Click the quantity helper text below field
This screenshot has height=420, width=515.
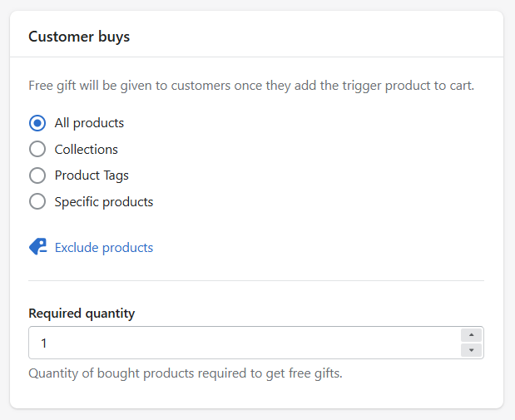(186, 373)
